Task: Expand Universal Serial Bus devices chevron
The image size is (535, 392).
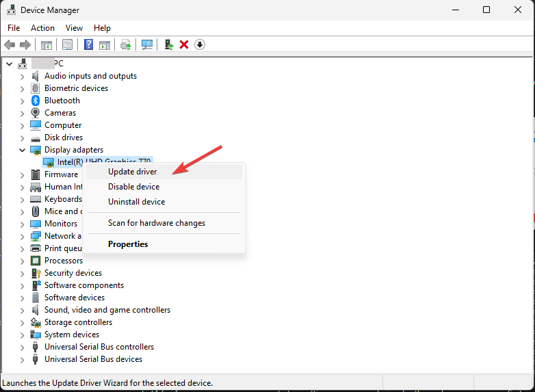Action: 22,360
